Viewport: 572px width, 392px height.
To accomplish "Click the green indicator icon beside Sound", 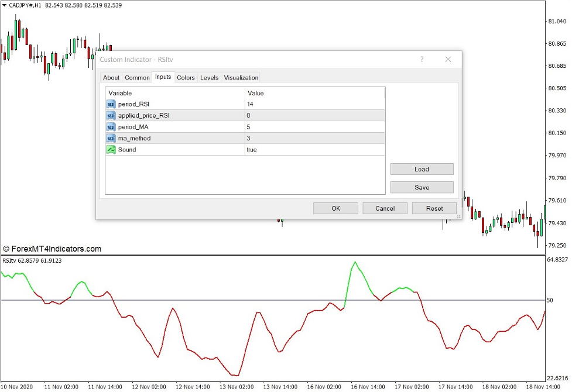I will pyautogui.click(x=111, y=150).
